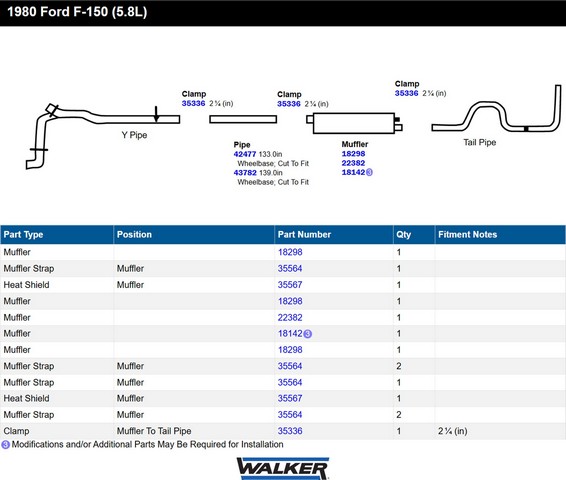Viewport: 566px width, 480px height.
Task: Click the Tail Pipe diagram image
Action: (x=497, y=108)
